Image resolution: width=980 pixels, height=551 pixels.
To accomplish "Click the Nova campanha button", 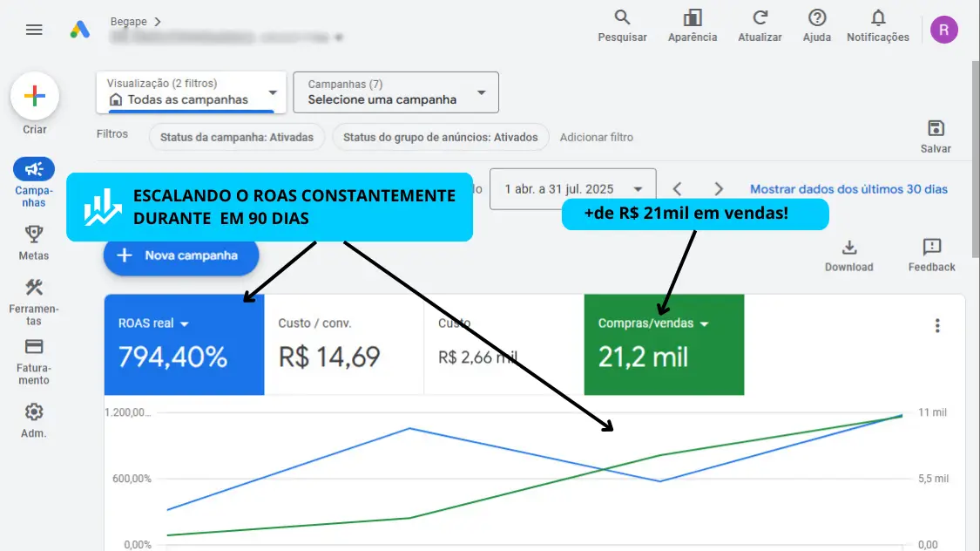I will pos(181,255).
